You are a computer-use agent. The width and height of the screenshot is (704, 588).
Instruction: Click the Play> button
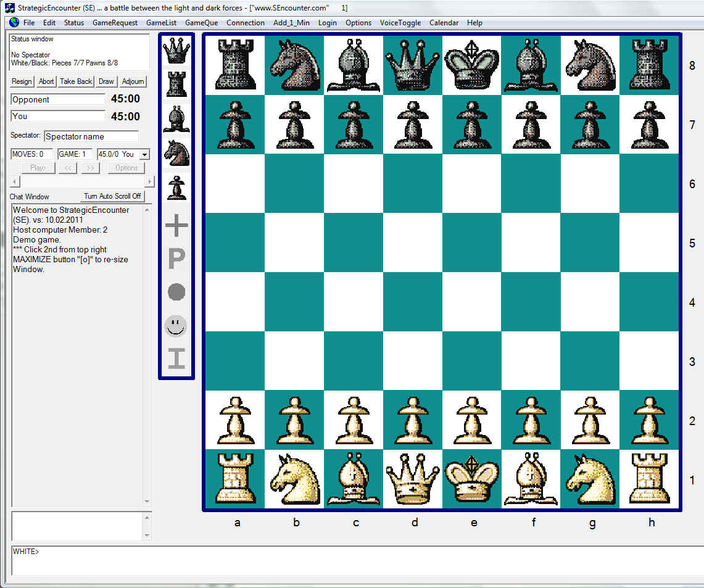(x=39, y=167)
